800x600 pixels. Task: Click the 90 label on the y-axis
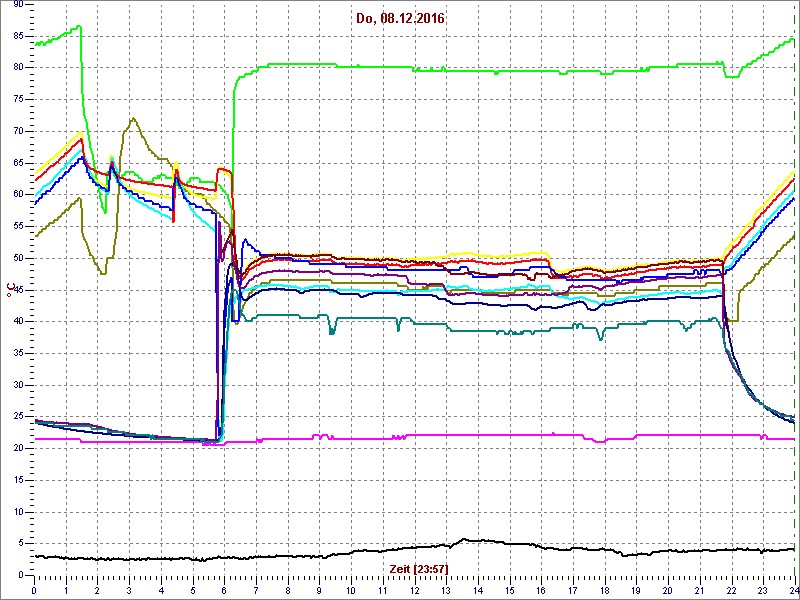(18, 4)
